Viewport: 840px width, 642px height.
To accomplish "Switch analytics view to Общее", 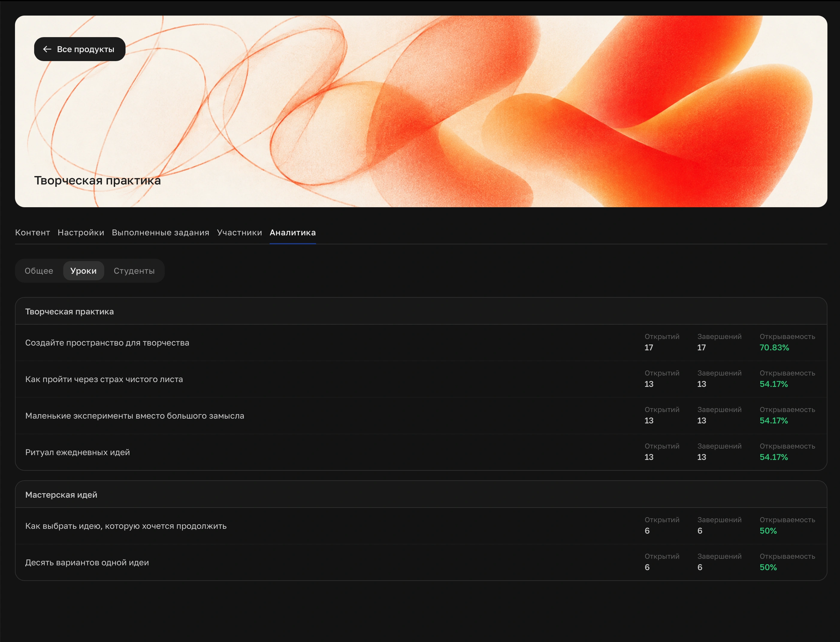I will click(x=39, y=271).
